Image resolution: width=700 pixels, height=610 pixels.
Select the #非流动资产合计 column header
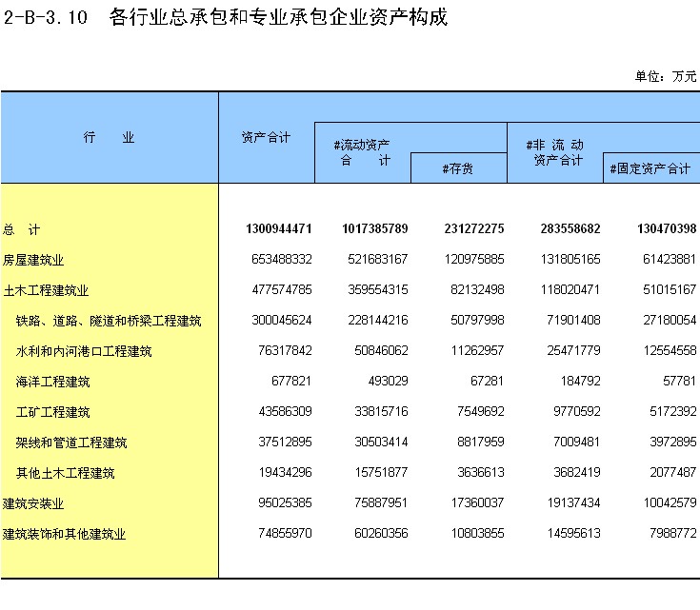555,152
